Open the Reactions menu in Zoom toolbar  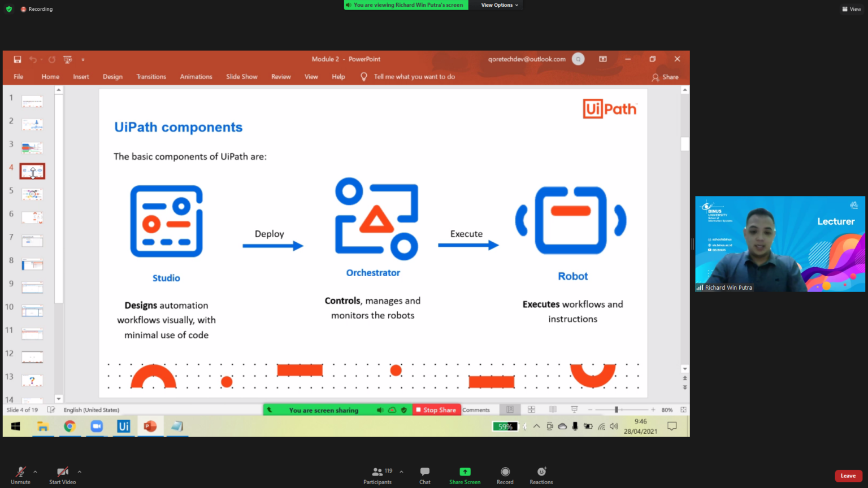pyautogui.click(x=541, y=474)
